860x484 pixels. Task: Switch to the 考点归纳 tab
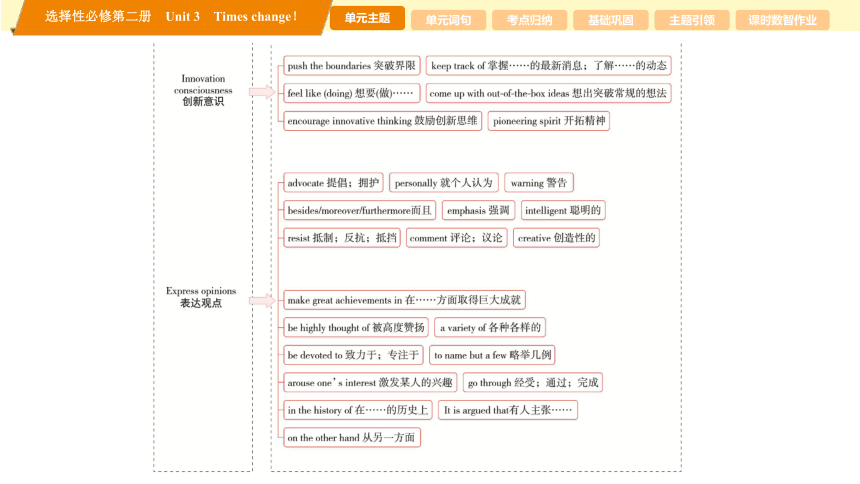pos(529,20)
